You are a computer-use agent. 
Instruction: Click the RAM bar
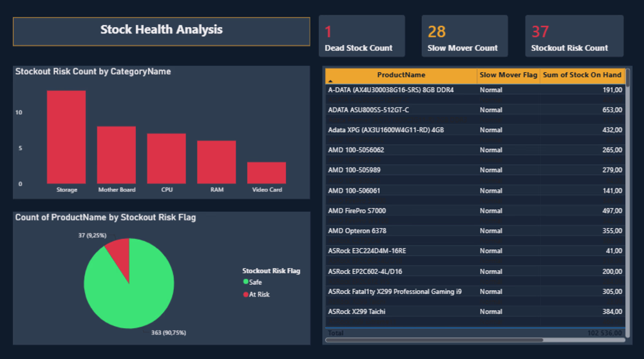coord(216,162)
